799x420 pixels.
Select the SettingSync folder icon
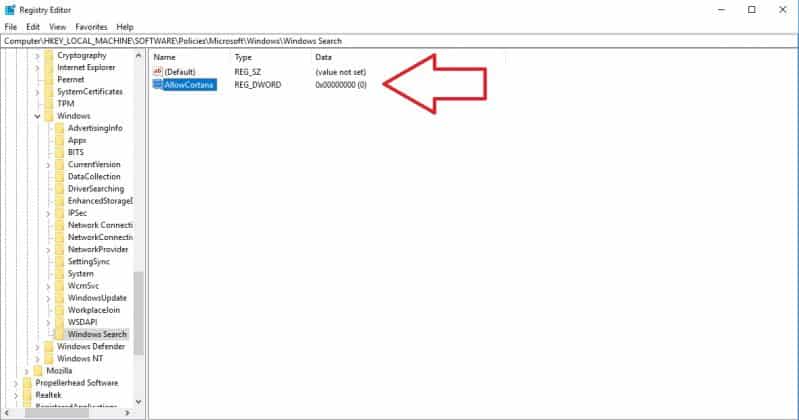point(60,261)
